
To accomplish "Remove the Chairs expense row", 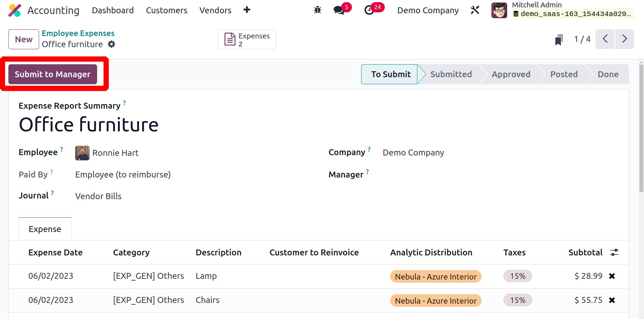I will click(612, 300).
